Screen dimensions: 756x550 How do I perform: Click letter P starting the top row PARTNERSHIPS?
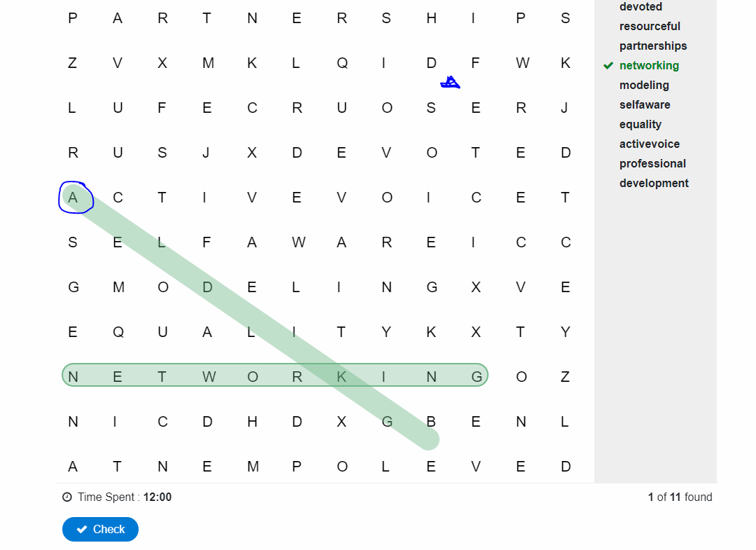tap(73, 18)
